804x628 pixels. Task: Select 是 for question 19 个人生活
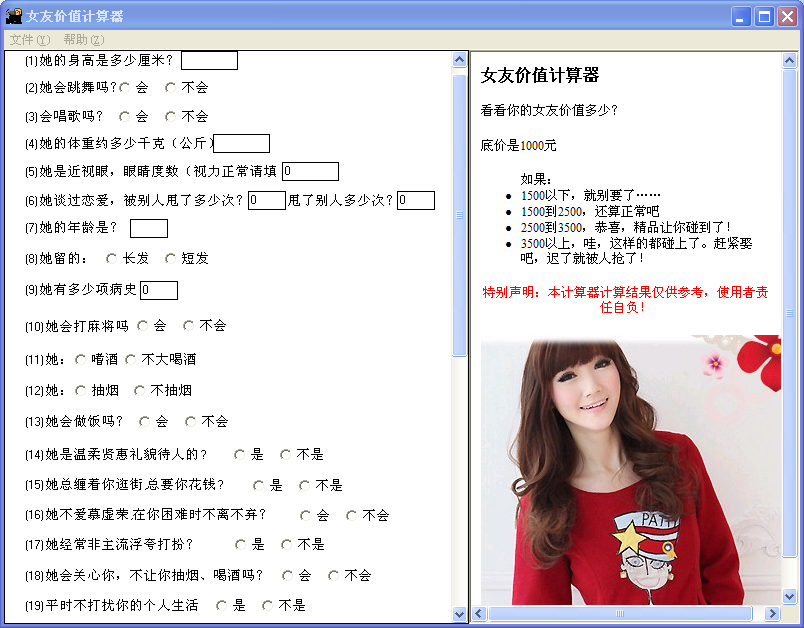(222, 606)
